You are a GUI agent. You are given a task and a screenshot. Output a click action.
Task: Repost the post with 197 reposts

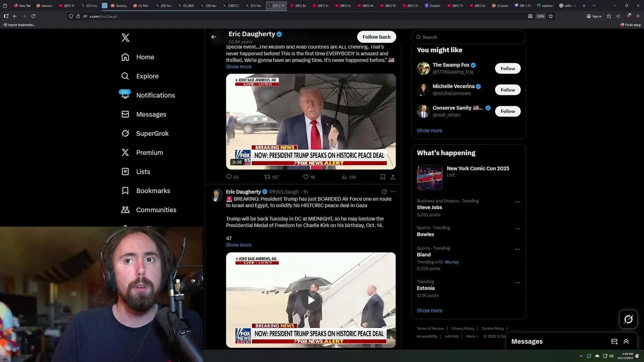272,177
